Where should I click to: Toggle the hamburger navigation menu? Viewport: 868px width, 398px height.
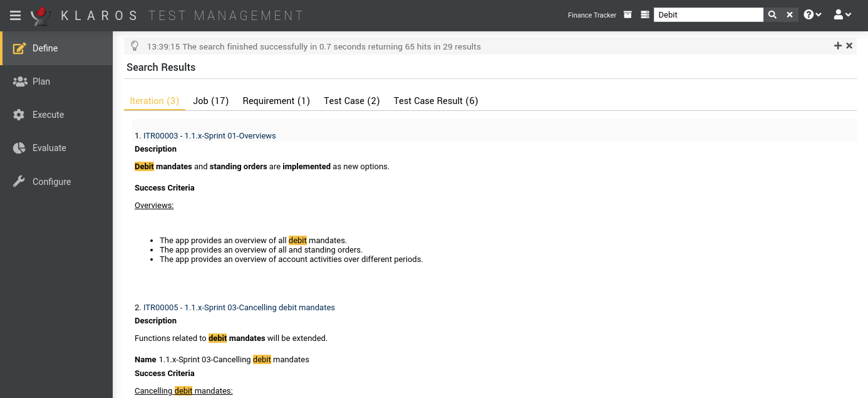[x=16, y=15]
